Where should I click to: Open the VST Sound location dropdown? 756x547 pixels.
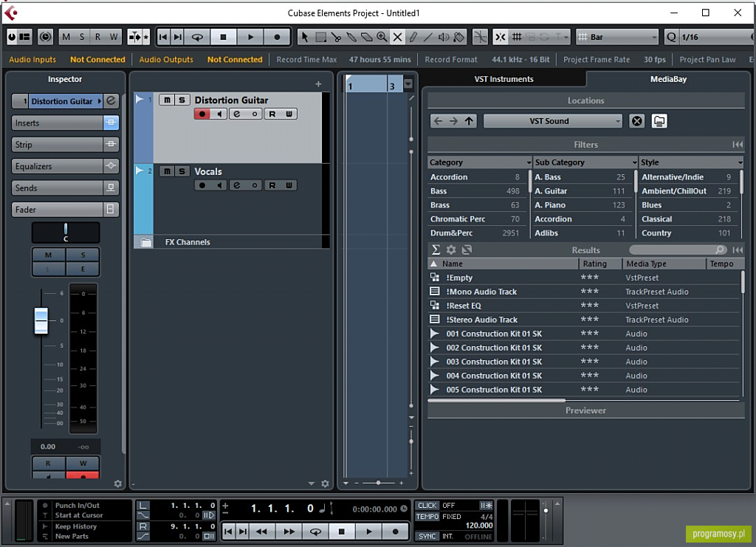point(552,122)
